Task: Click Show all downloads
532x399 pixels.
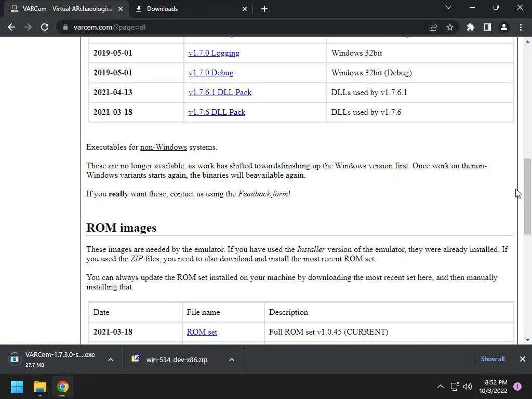Action: pos(493,359)
